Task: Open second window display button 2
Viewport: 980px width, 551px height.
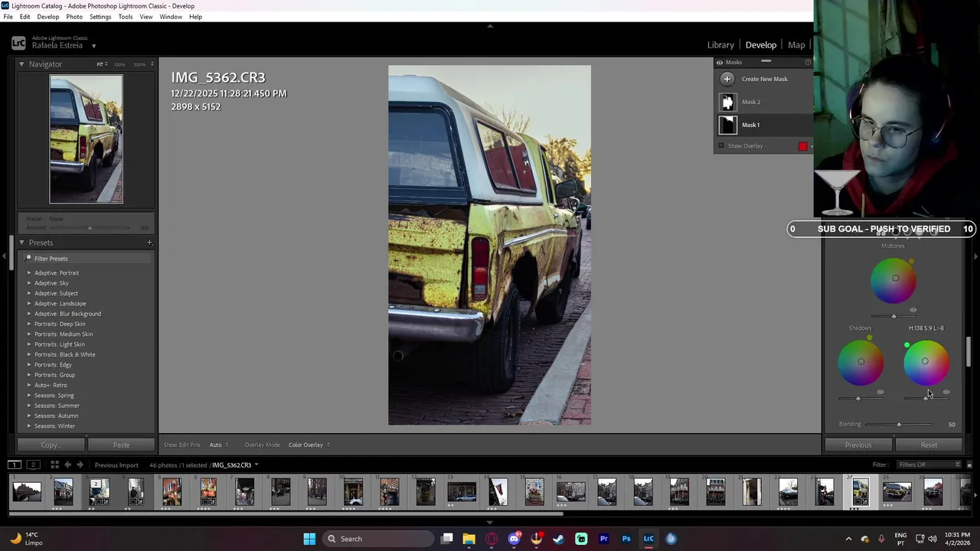Action: (33, 465)
